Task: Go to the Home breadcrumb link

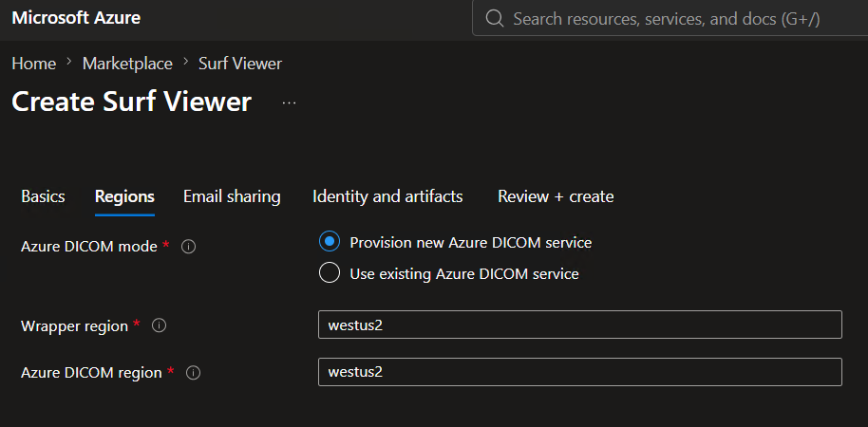Action: (x=34, y=64)
